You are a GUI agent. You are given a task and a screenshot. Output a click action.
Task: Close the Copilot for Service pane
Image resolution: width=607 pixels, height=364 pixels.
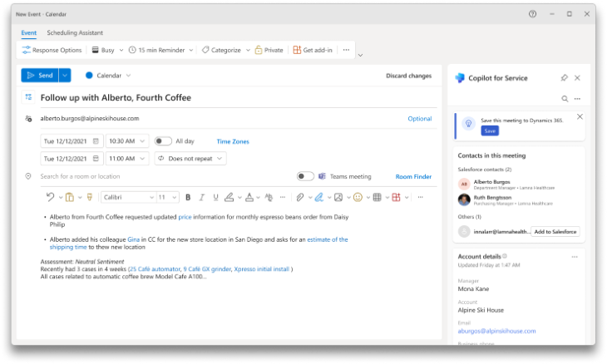pos(577,78)
